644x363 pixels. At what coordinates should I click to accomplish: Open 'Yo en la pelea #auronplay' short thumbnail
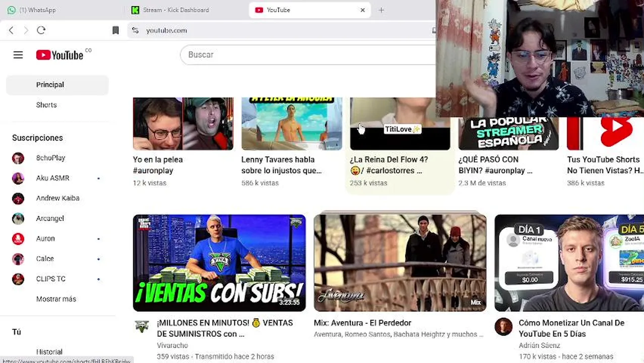point(183,124)
